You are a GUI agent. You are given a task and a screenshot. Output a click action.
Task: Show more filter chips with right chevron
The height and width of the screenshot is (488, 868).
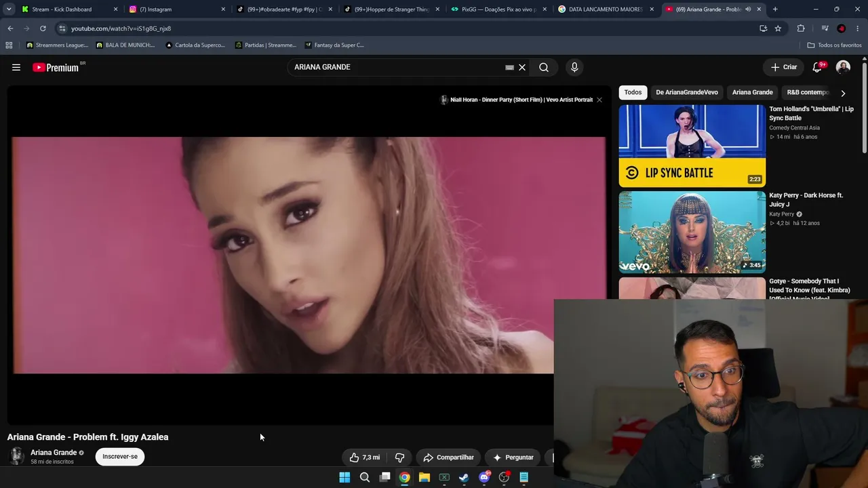click(x=843, y=93)
